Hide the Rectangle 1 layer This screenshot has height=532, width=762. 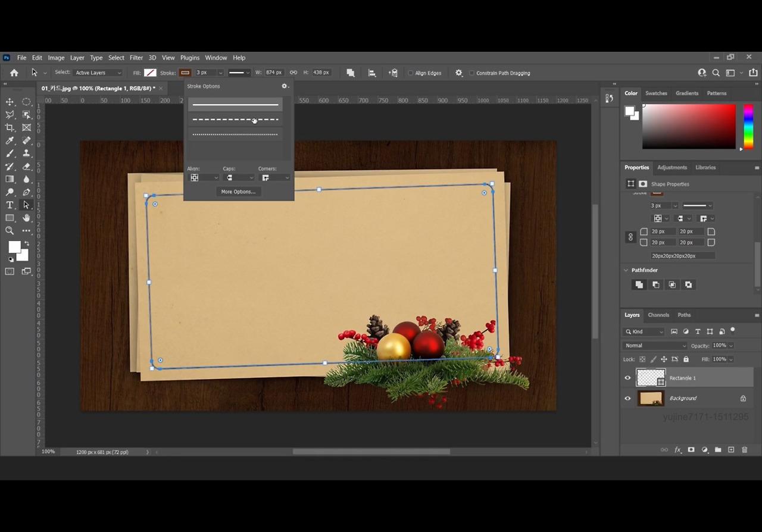tap(627, 378)
